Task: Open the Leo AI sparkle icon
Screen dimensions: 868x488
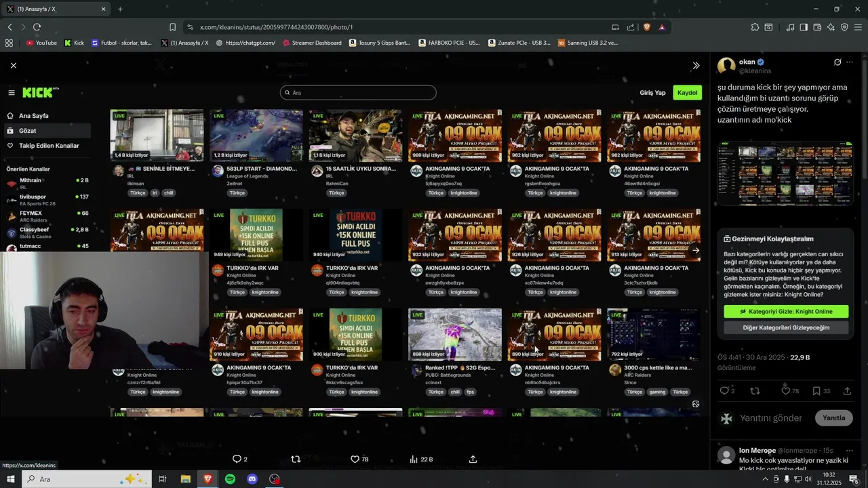Action: (x=831, y=27)
